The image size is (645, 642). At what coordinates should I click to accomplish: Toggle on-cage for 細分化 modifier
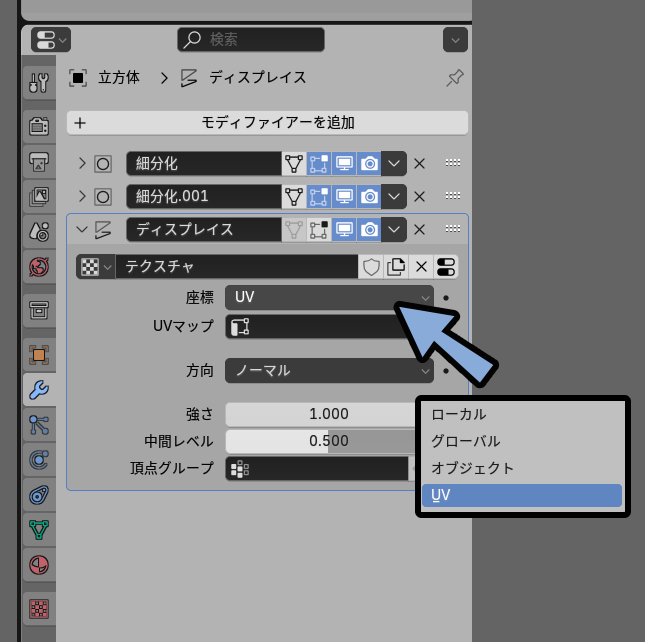[294, 163]
